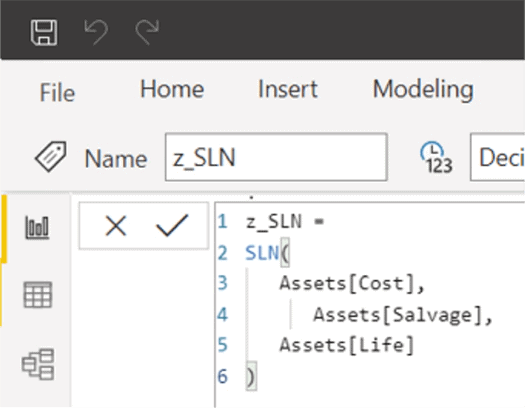Undo the last action

click(x=96, y=32)
